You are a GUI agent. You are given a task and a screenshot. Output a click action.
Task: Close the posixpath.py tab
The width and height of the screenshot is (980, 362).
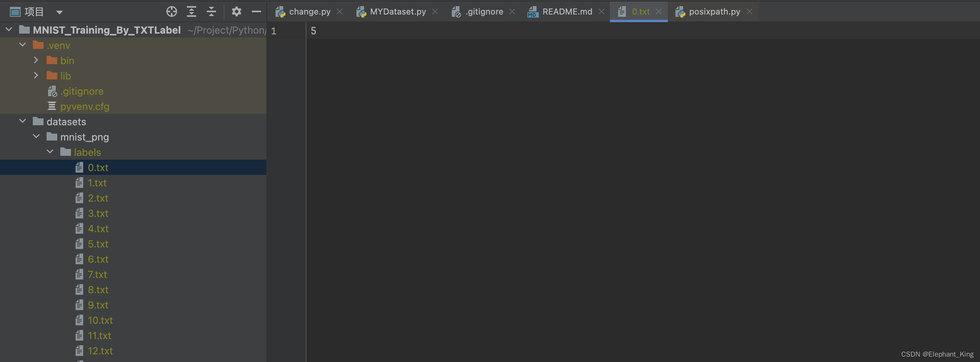pyautogui.click(x=750, y=12)
